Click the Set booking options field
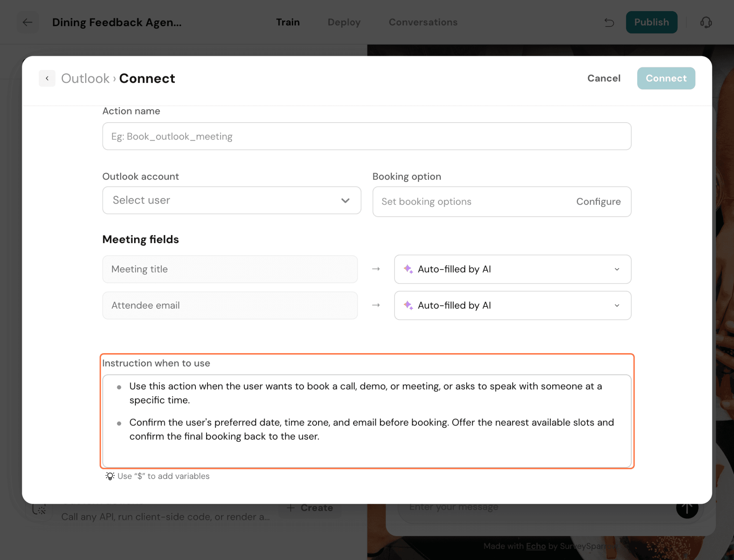Screen dimensions: 734x560 pyautogui.click(x=502, y=201)
